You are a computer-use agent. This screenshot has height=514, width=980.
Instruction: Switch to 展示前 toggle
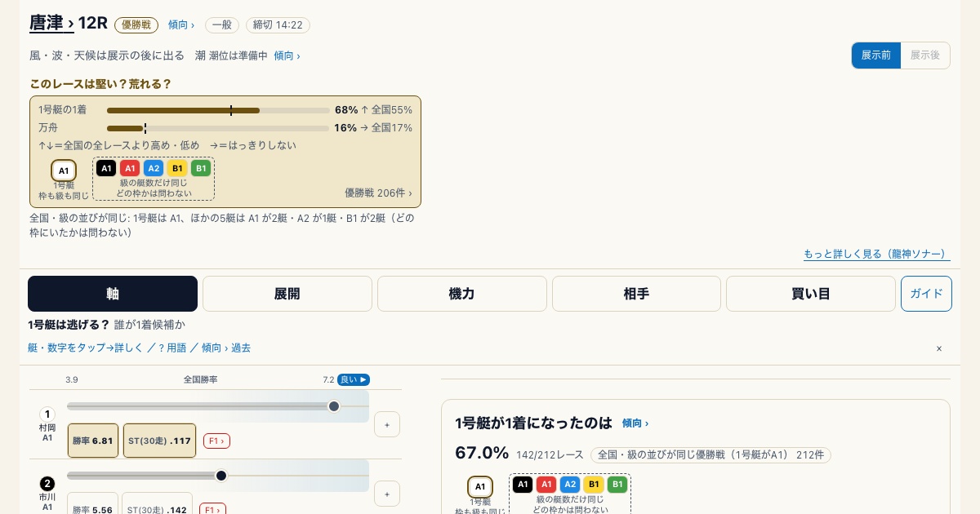coord(875,55)
